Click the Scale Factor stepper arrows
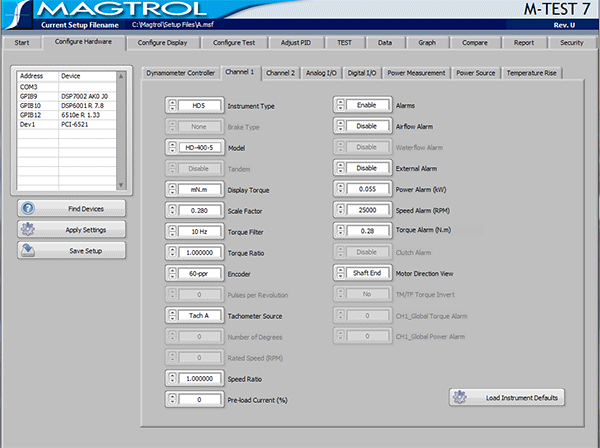The width and height of the screenshot is (600, 448). (x=173, y=210)
